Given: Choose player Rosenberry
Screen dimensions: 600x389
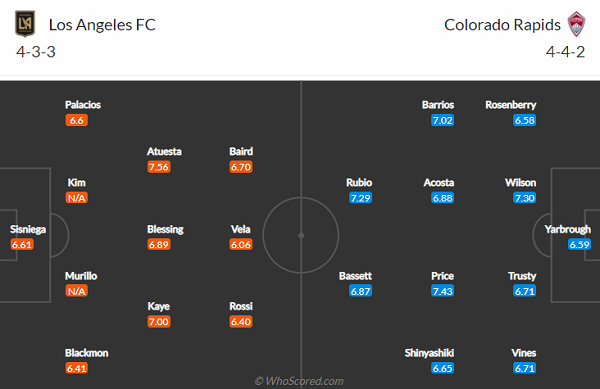Looking at the screenshot, I should click(510, 105).
